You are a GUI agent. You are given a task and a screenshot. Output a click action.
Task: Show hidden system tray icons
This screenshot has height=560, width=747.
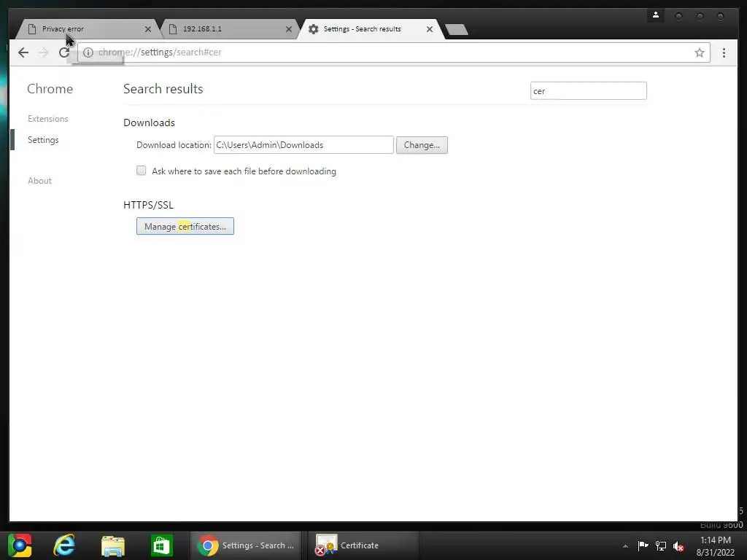click(625, 546)
